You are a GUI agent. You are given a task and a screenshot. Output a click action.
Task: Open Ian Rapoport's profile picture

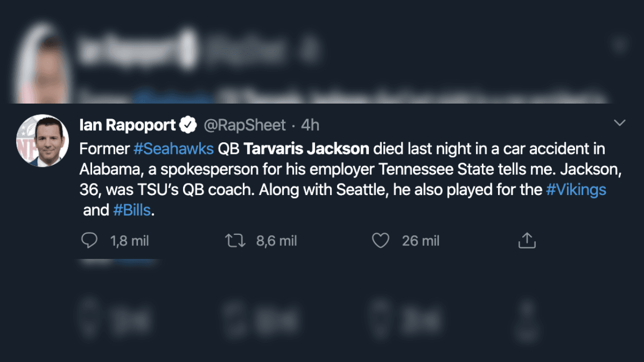[42, 141]
